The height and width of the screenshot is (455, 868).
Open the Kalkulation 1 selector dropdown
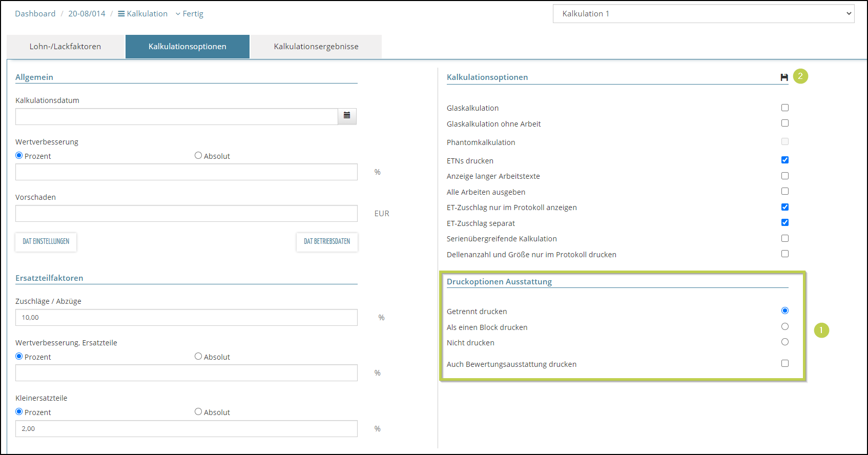(x=703, y=14)
